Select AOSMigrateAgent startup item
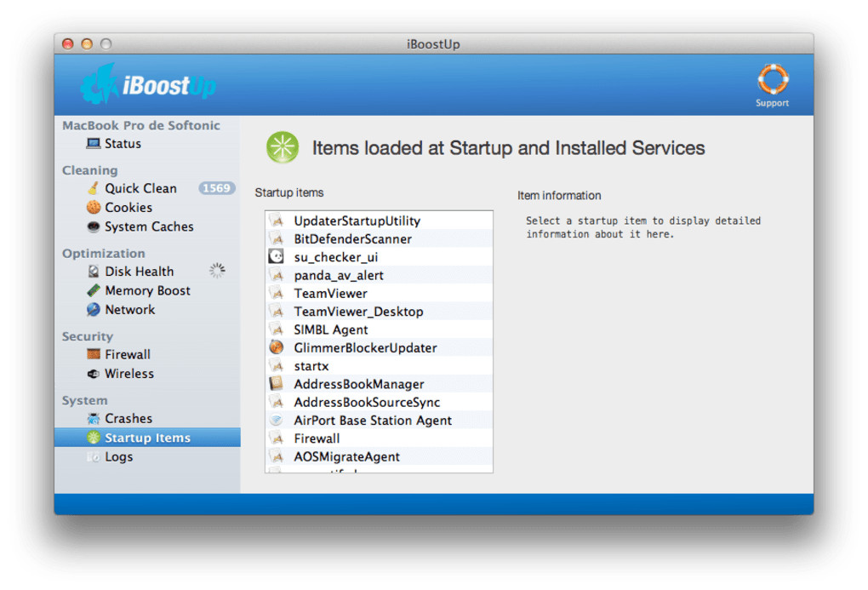This screenshot has width=868, height=590. pos(380,456)
